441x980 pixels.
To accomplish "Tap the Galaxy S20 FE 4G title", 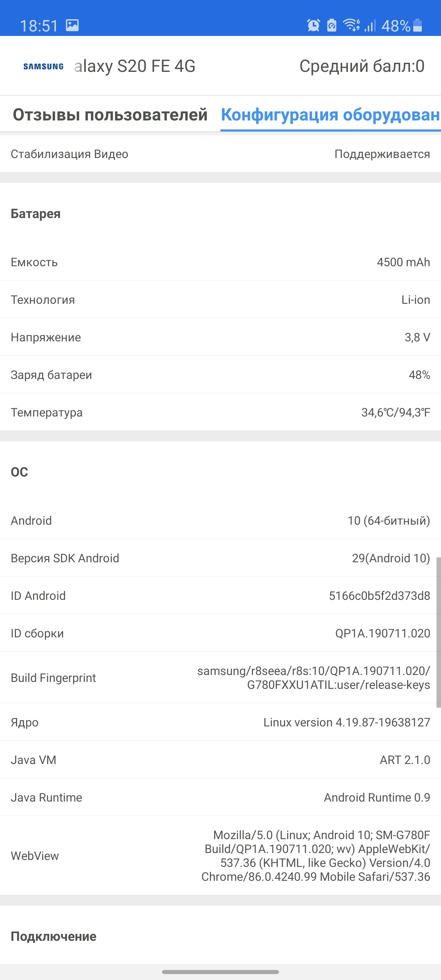I will [x=135, y=66].
